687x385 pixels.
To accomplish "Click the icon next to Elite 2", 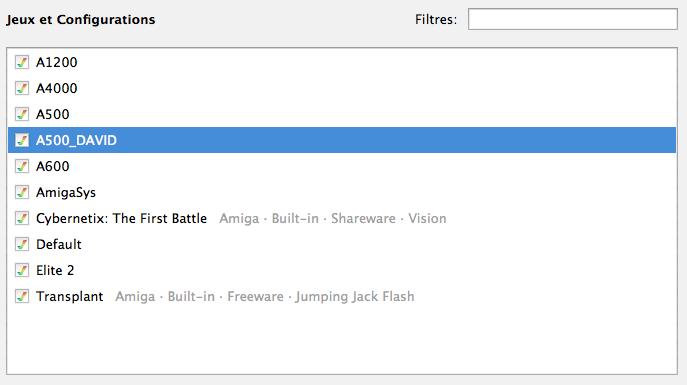I will (x=22, y=270).
